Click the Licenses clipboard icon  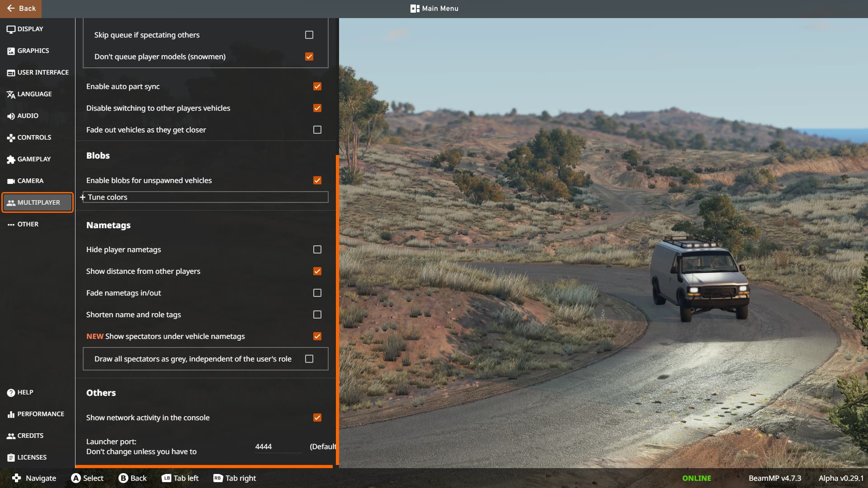tap(11, 458)
